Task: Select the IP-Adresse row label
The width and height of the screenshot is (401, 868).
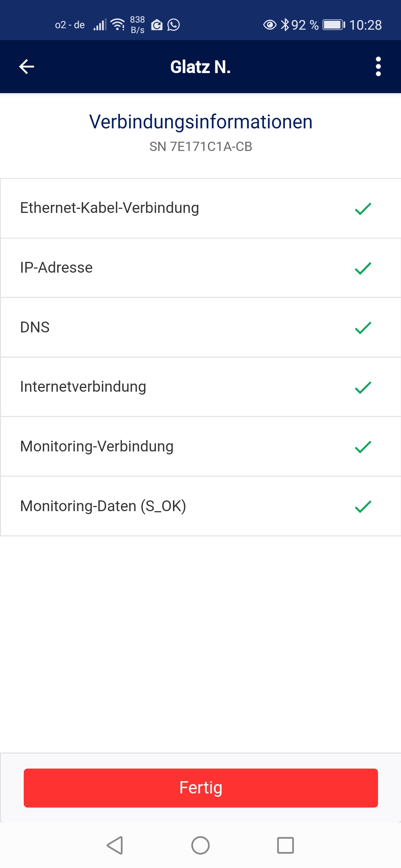Action: 56,268
